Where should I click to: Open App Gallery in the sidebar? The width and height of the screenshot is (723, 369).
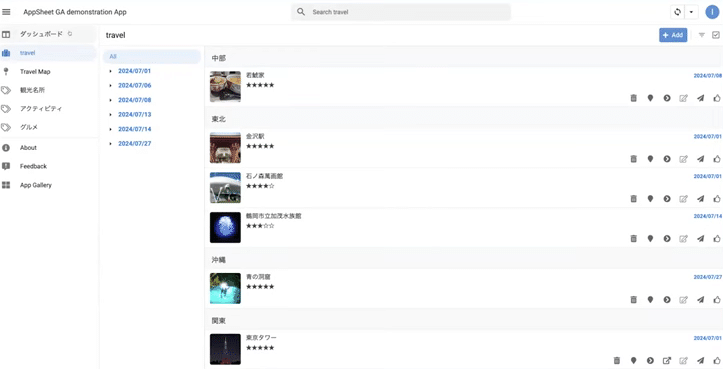coord(48,185)
